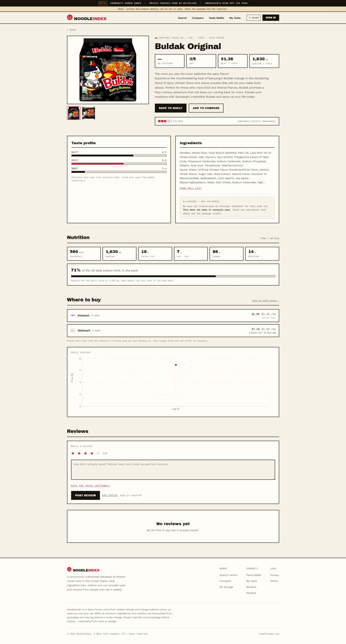Open footer Privacy link
Image resolution: width=346 pixels, height=644 pixels.
[x=274, y=575]
